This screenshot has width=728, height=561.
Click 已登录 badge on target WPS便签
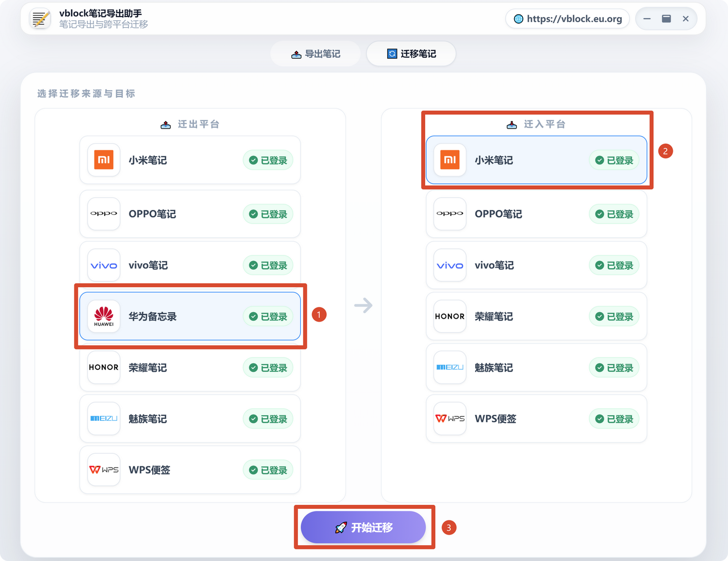tap(614, 419)
